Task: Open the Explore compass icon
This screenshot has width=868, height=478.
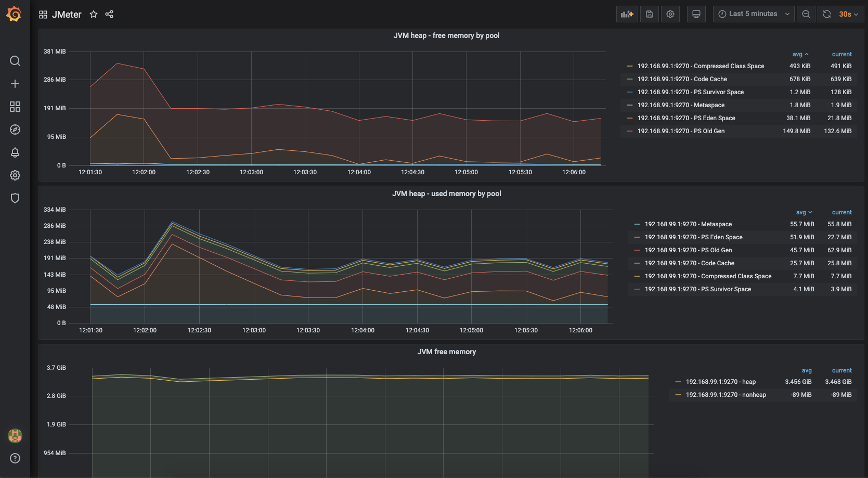Action: [15, 130]
